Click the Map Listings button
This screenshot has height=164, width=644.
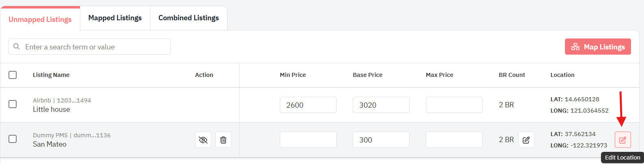pos(598,47)
